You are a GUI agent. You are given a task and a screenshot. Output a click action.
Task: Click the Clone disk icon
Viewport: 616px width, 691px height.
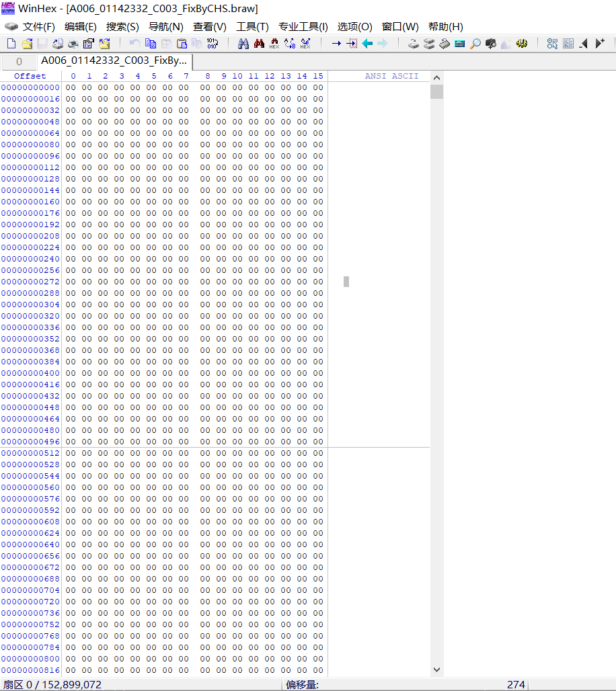click(x=428, y=43)
